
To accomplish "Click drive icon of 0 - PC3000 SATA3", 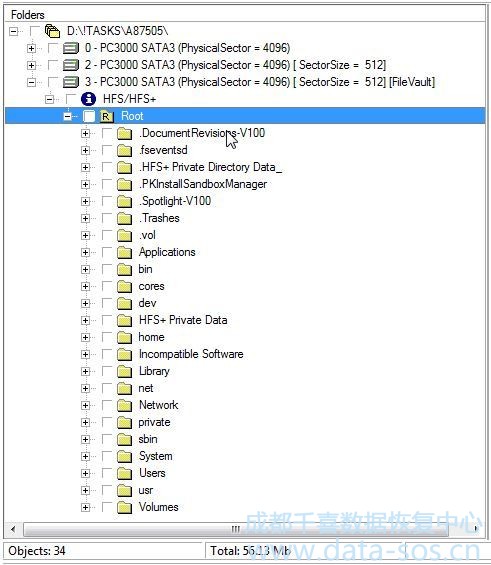I will 71,48.
